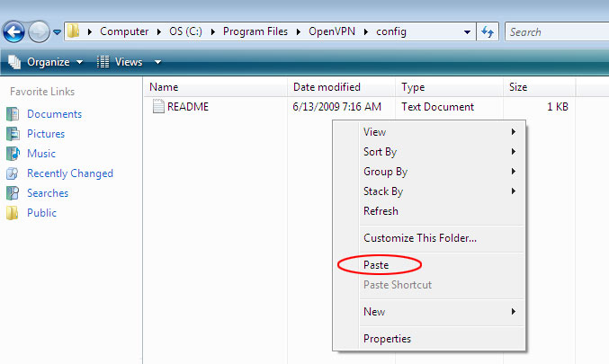Click the Text Document type cell
Viewport: 609px width, 364px height.
[x=438, y=107]
